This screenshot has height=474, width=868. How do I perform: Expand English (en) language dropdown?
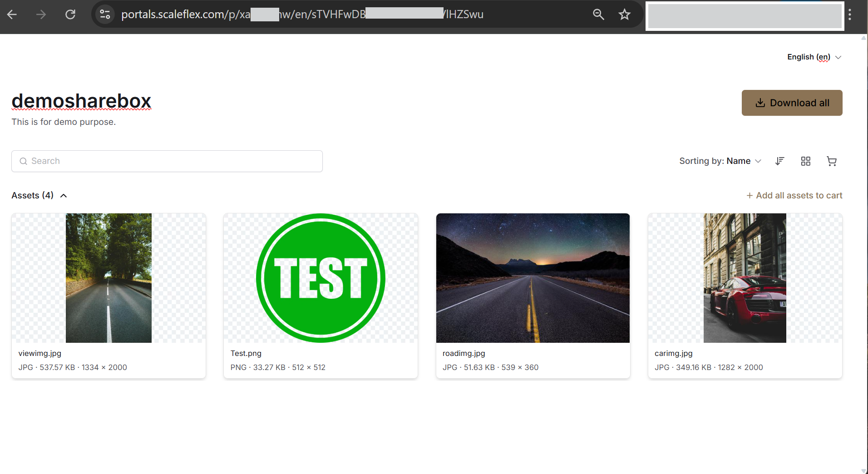coord(814,57)
